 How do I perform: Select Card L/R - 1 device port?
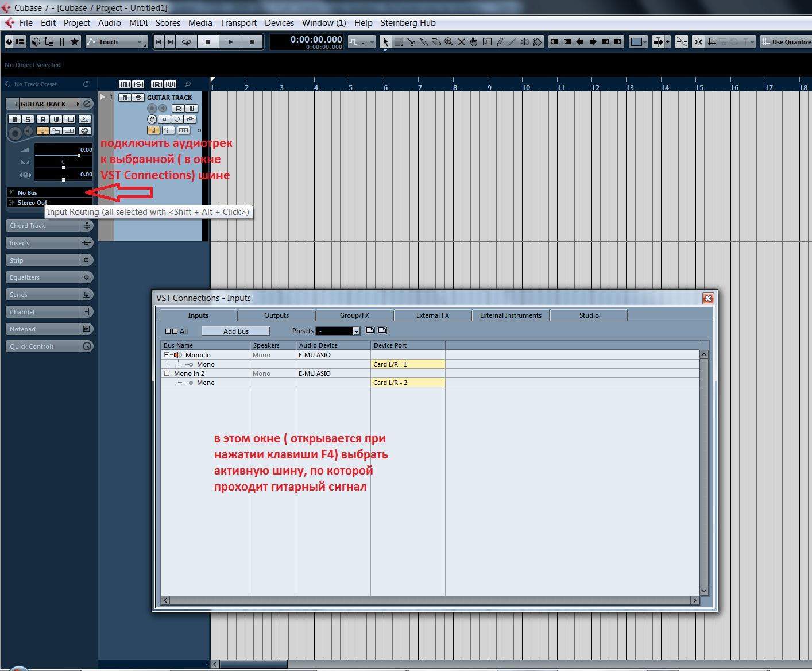click(x=408, y=364)
